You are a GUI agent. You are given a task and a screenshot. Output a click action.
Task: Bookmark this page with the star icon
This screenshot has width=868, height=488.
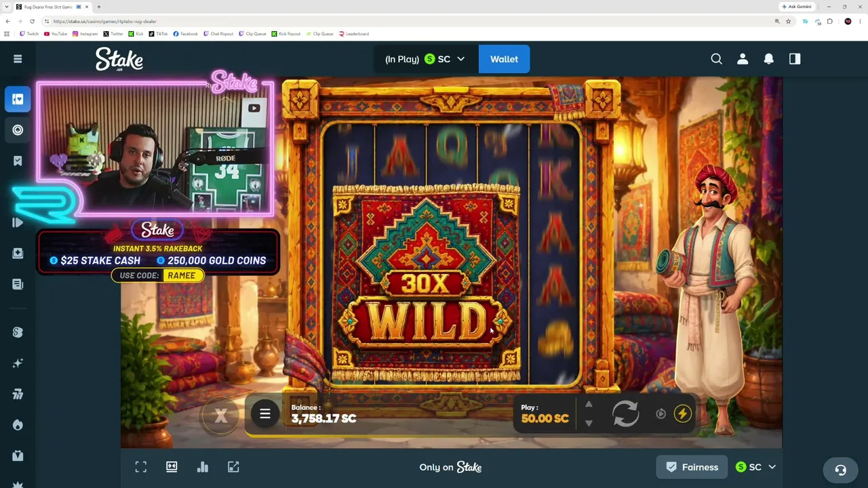tap(788, 21)
